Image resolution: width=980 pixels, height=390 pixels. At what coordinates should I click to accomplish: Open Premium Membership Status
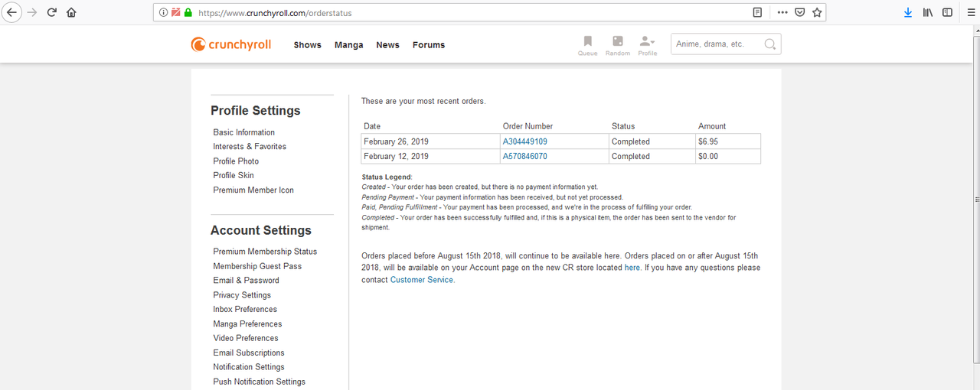[265, 252]
